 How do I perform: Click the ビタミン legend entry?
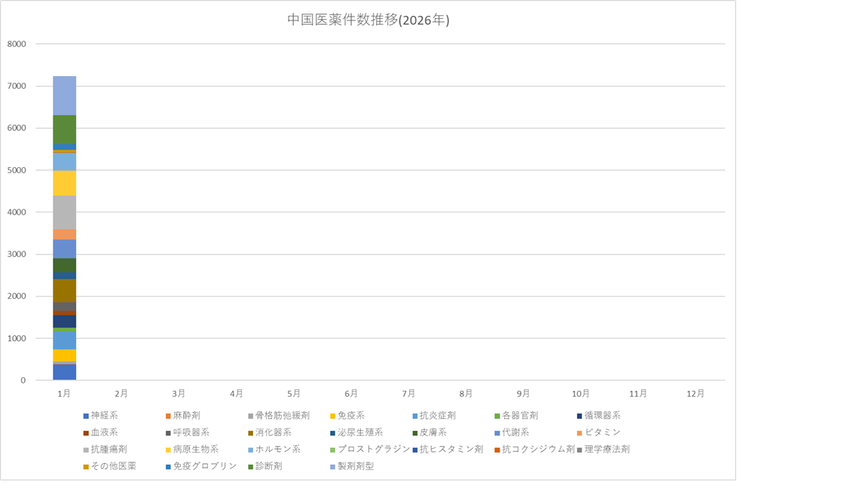tap(602, 432)
